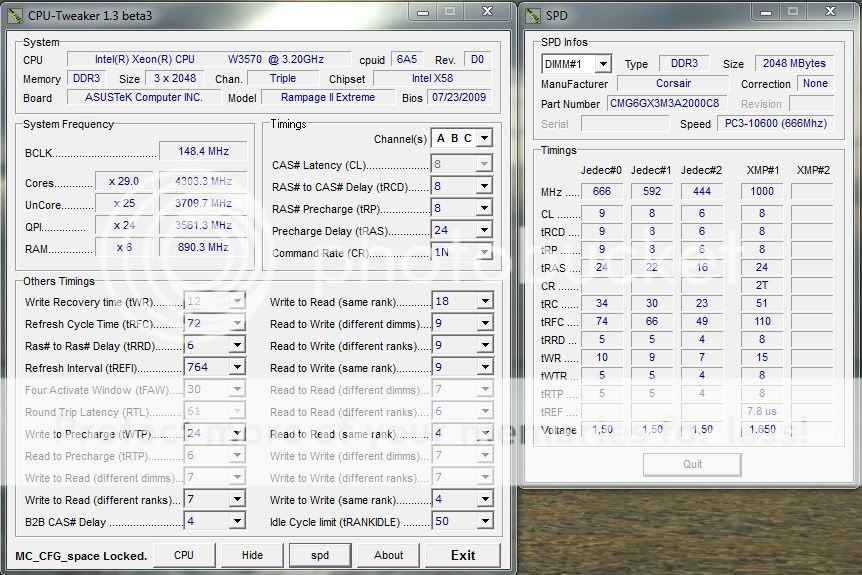Expand the Refresh Cycle Time (tRFC) dropdown
The image size is (862, 575).
point(237,324)
